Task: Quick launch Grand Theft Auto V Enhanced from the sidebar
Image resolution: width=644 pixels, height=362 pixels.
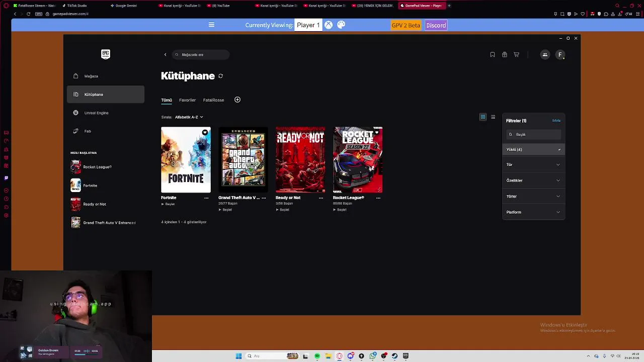Action: click(106, 223)
